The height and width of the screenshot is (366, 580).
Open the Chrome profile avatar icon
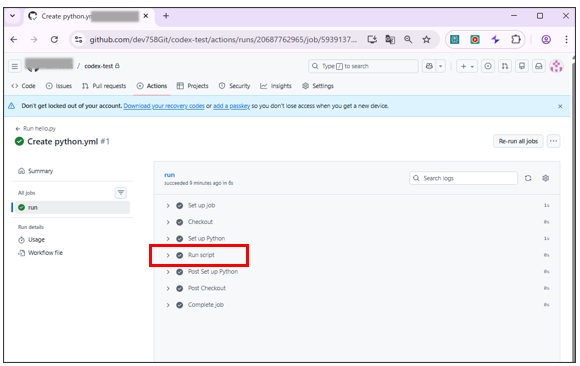[x=546, y=40]
